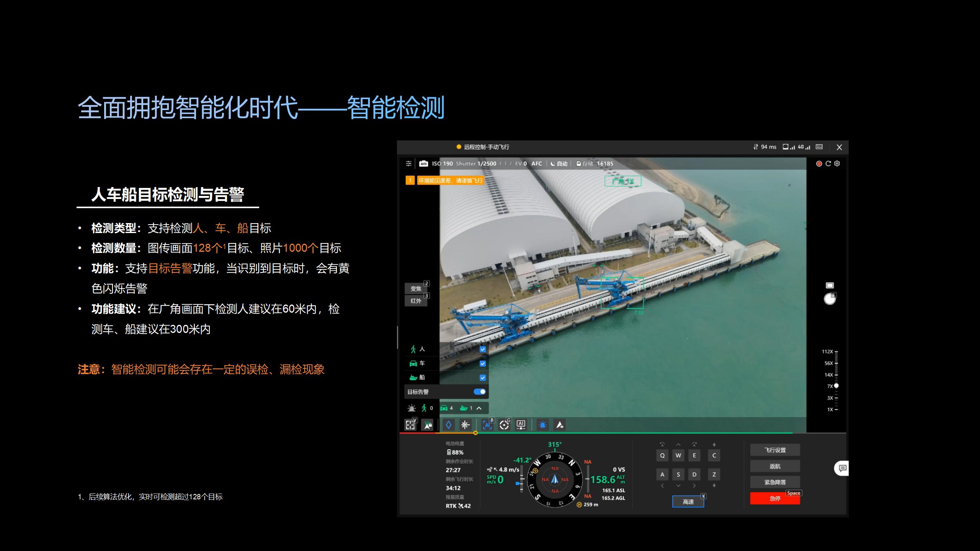Activate the AI frame detection icon
Image resolution: width=980 pixels, height=551 pixels.
487,425
